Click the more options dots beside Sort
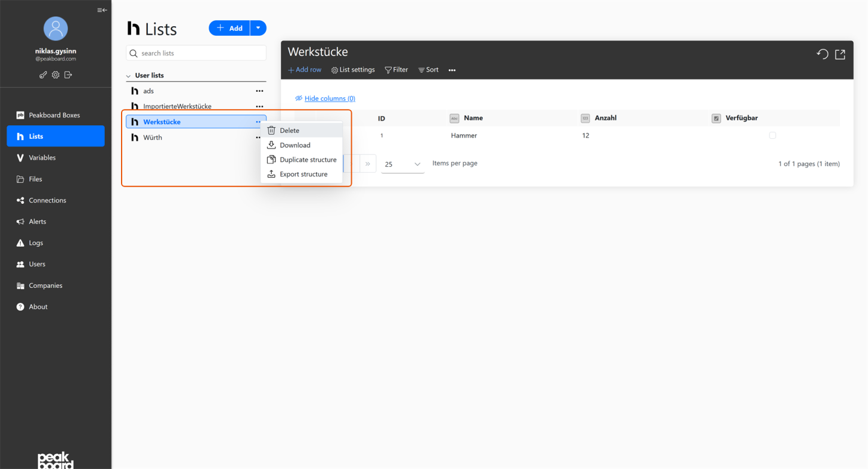 [452, 70]
